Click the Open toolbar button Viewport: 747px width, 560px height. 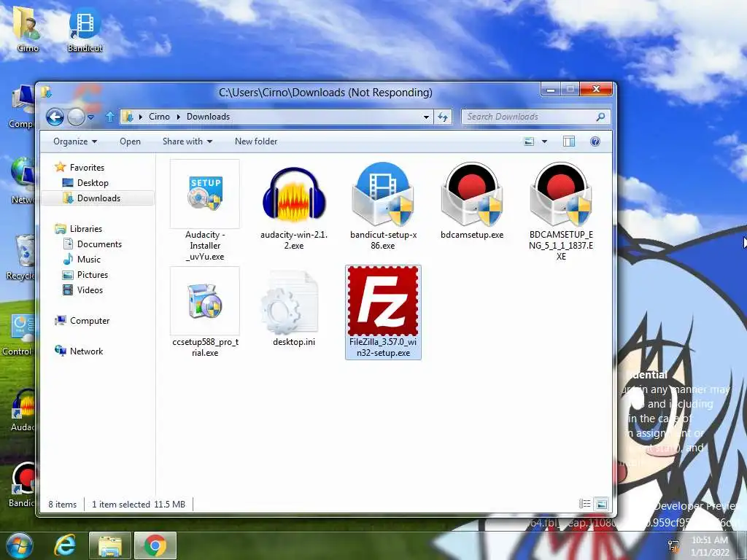coord(130,141)
